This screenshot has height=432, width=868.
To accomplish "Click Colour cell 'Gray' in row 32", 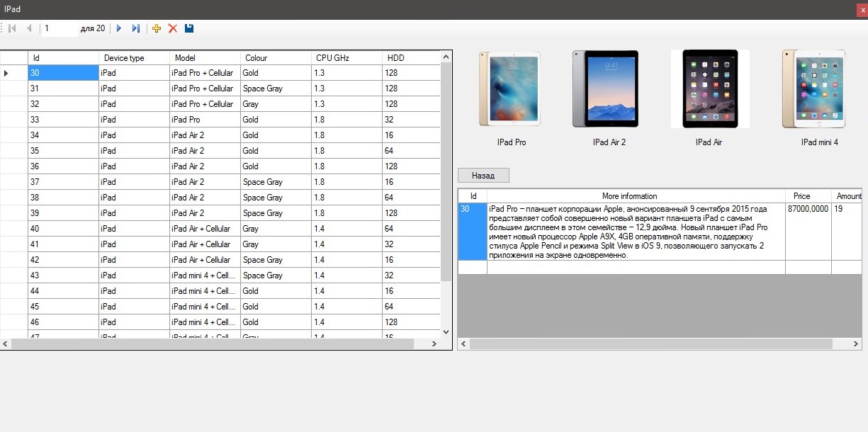I will pos(276,104).
